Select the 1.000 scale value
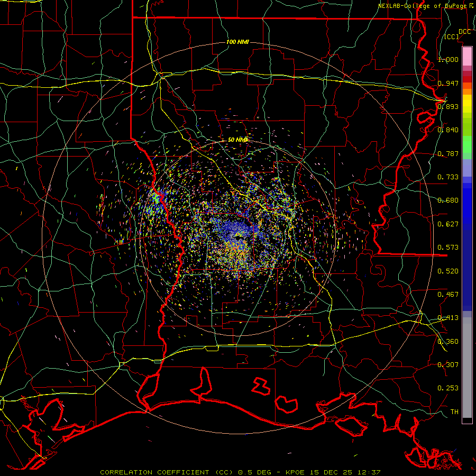The image size is (476, 476). click(x=448, y=59)
